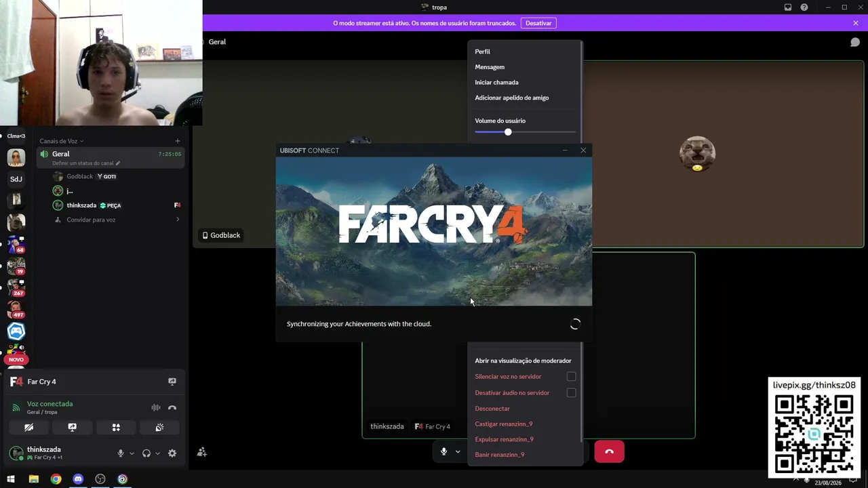
Task: Choose Iniciar chamada menu entry
Action: pos(496,83)
